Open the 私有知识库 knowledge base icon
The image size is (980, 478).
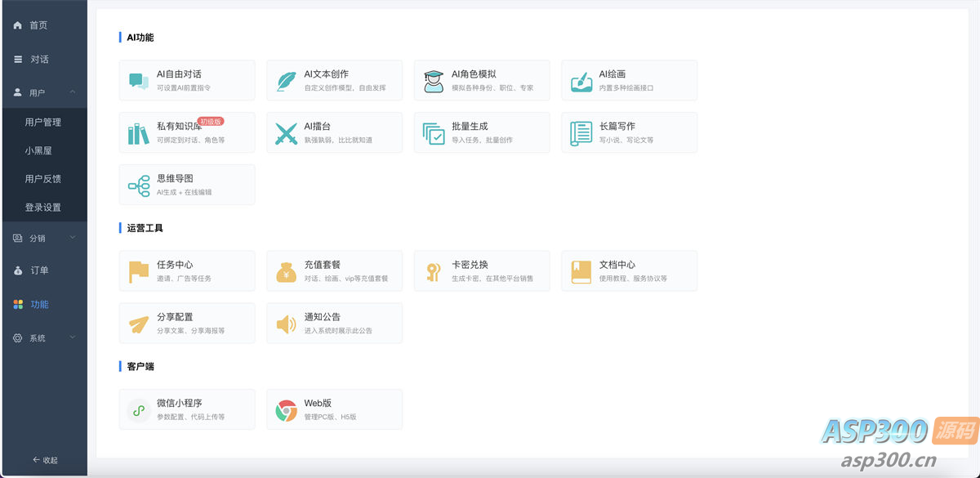pos(136,132)
